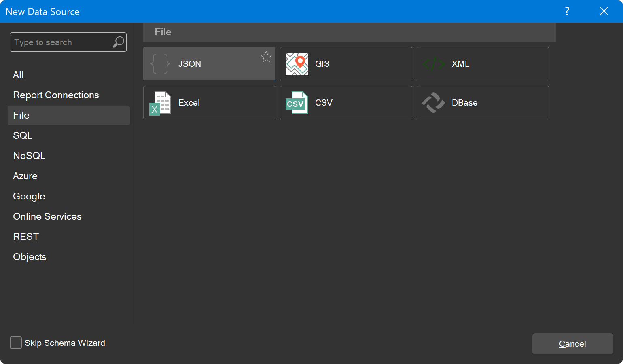Screen dimensions: 623x364
Task: Show Online Services data sources
Action: click(x=69, y=216)
